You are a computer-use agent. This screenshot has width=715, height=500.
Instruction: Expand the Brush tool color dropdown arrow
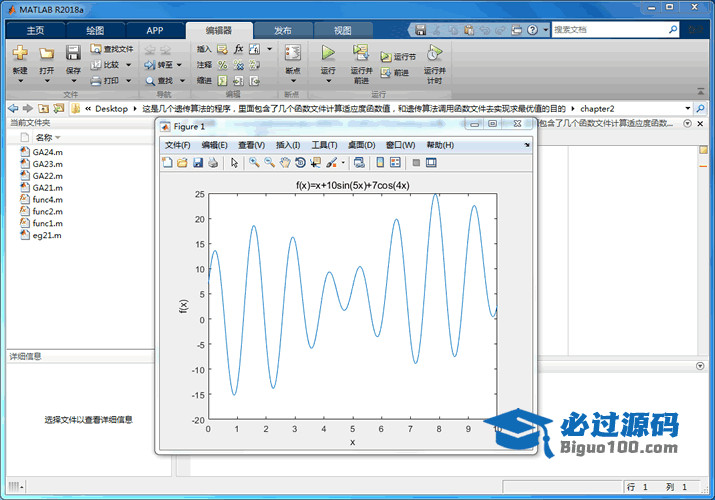point(343,163)
